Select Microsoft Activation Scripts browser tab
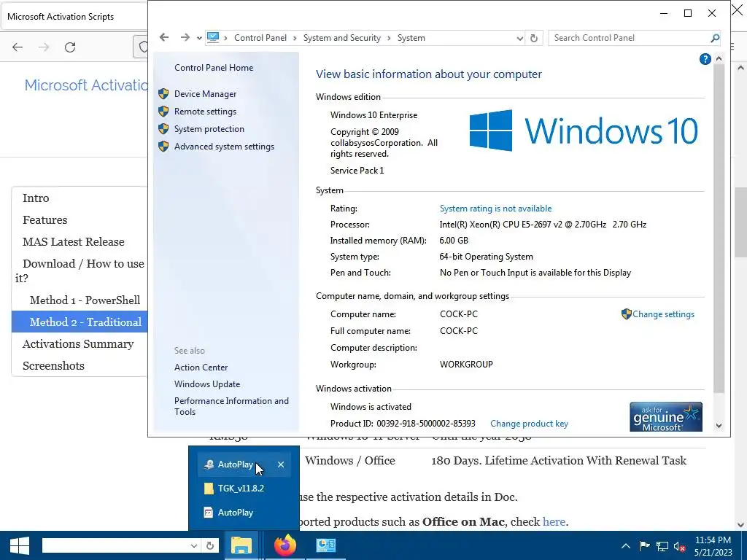The width and height of the screenshot is (747, 560). (74, 17)
